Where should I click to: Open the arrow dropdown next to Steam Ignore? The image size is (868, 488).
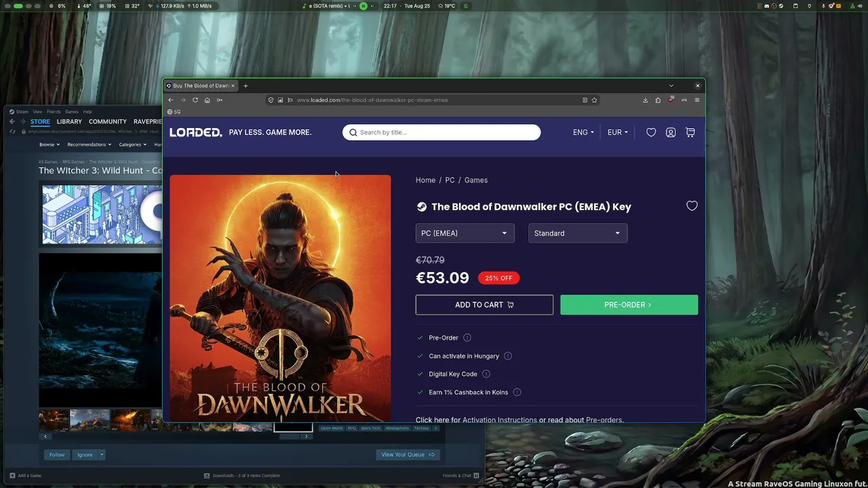(x=102, y=455)
